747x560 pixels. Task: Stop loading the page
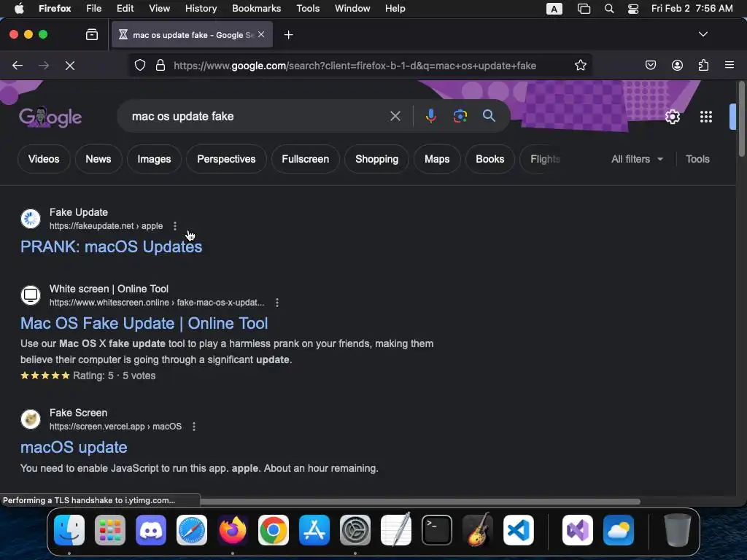70,65
